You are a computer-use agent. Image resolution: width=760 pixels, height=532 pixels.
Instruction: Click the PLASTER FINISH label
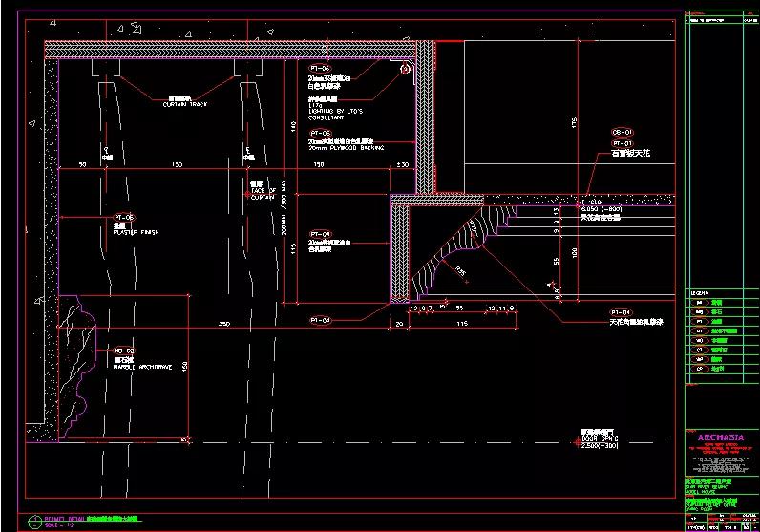tap(136, 233)
